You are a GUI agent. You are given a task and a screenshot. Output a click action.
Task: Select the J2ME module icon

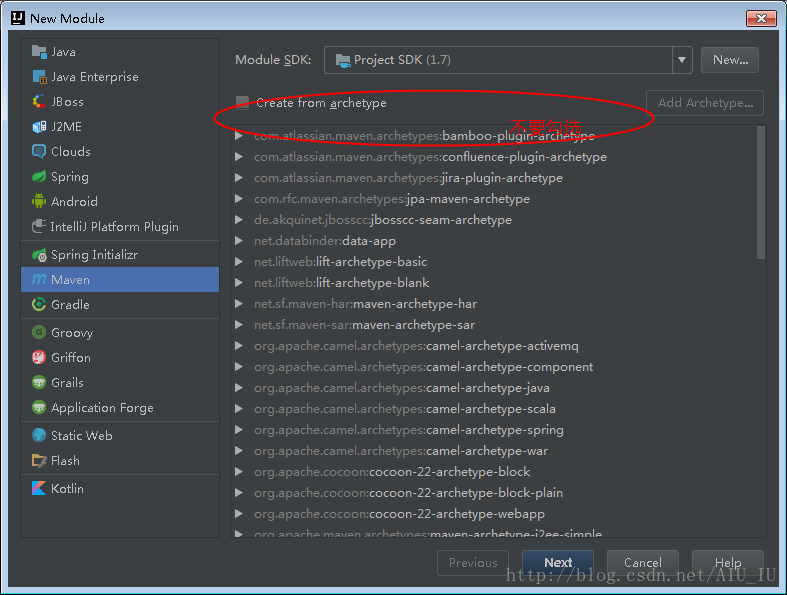39,127
